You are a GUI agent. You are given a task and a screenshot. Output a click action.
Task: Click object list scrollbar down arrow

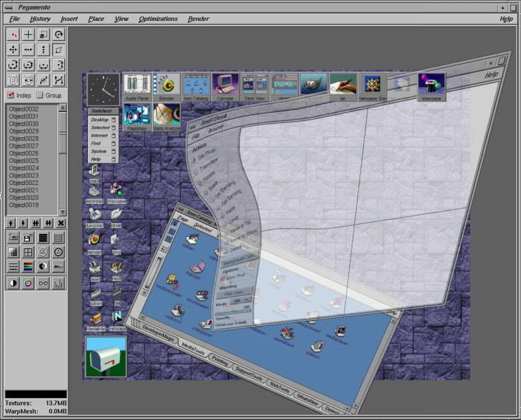click(x=63, y=212)
